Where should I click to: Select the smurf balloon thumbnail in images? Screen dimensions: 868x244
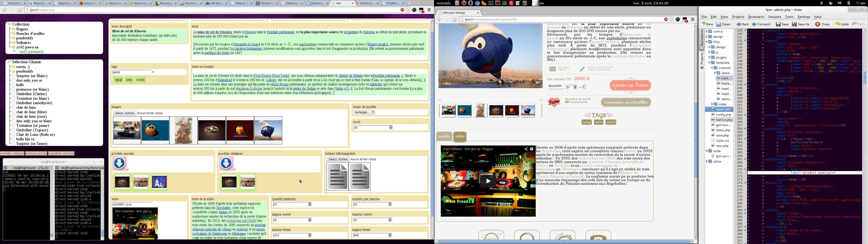pyautogui.click(x=268, y=130)
